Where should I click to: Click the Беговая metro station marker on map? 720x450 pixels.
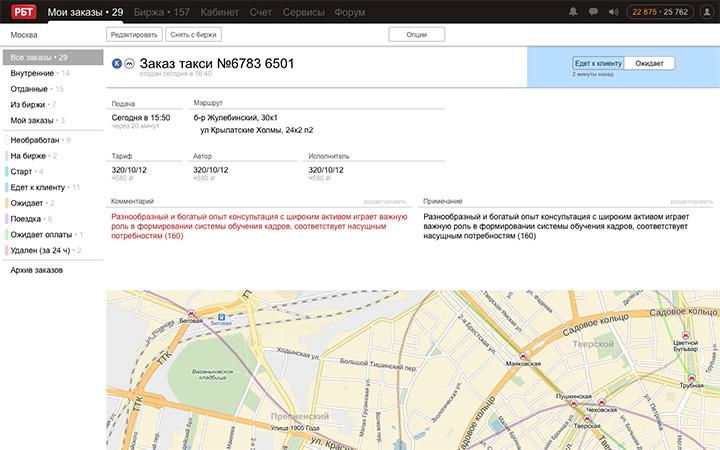coord(191,314)
